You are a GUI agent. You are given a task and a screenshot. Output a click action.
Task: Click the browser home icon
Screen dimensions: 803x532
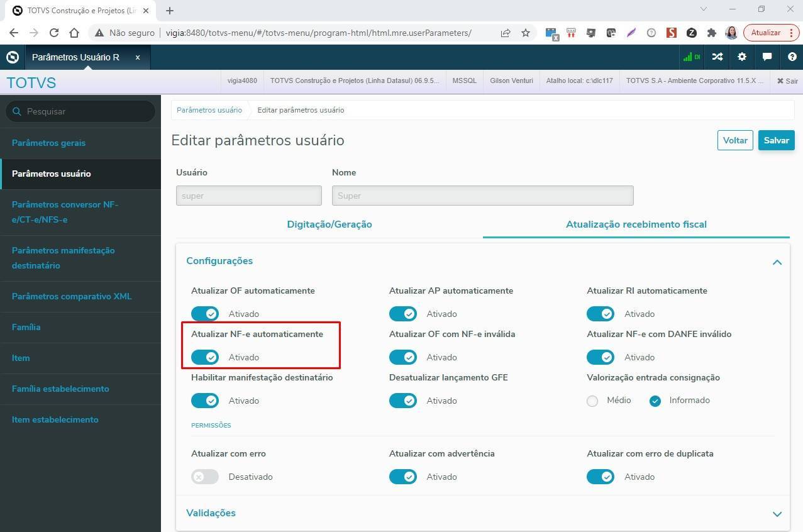74,33
